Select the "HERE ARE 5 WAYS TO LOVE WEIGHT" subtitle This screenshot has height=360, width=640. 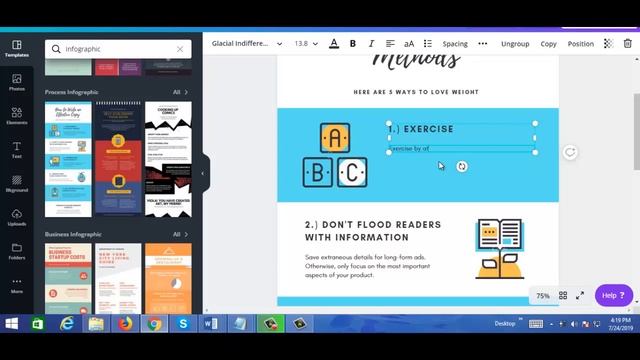coord(416,92)
